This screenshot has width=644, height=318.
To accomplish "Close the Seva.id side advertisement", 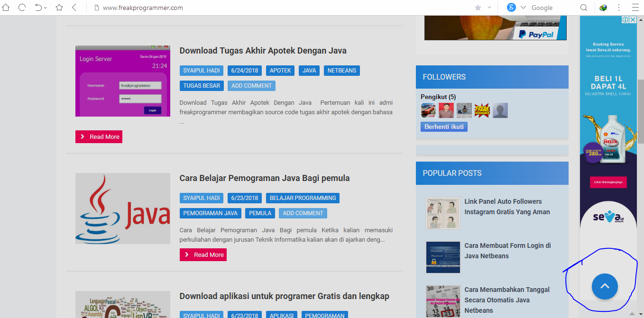I will 633,19.
